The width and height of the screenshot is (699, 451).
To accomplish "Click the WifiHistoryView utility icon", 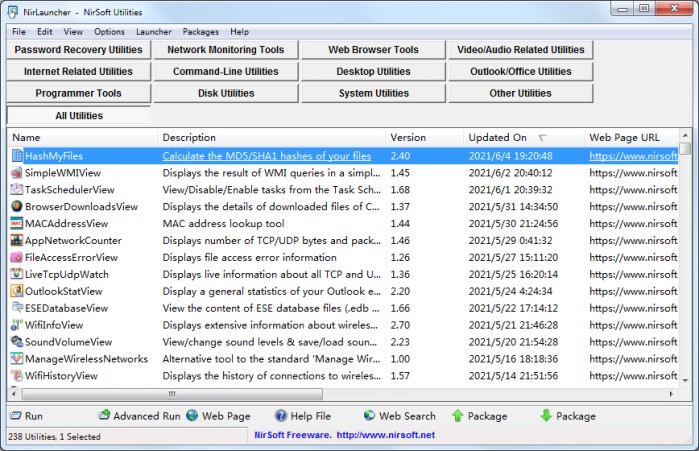I will [x=17, y=376].
